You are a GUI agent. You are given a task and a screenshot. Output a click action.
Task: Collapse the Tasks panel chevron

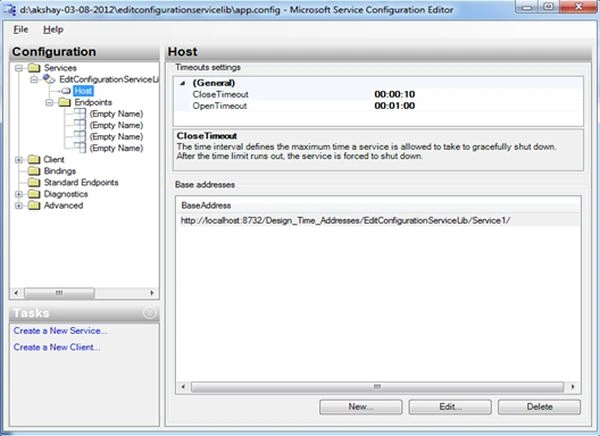[x=150, y=313]
